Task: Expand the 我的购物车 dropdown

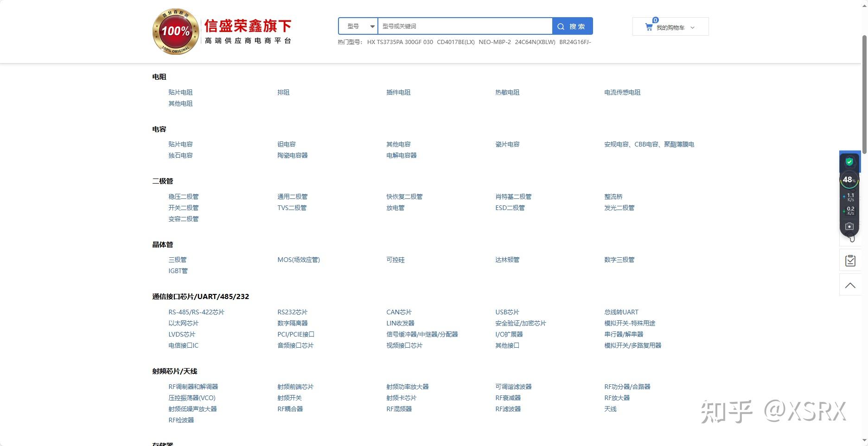Action: coord(670,27)
